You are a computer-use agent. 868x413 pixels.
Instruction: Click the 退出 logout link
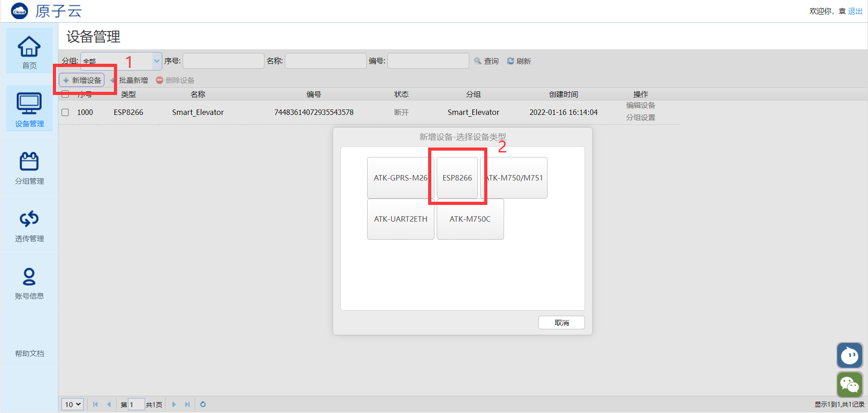[855, 11]
